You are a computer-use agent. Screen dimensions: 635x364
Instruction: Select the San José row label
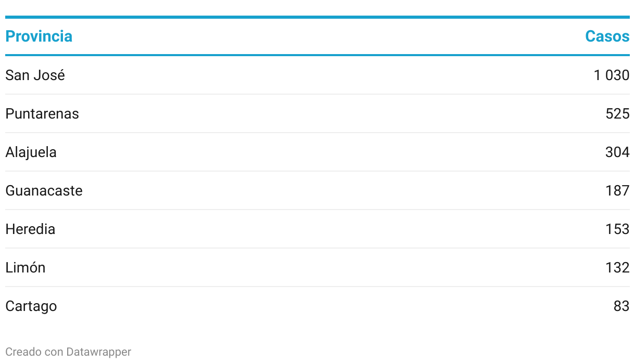pyautogui.click(x=35, y=75)
